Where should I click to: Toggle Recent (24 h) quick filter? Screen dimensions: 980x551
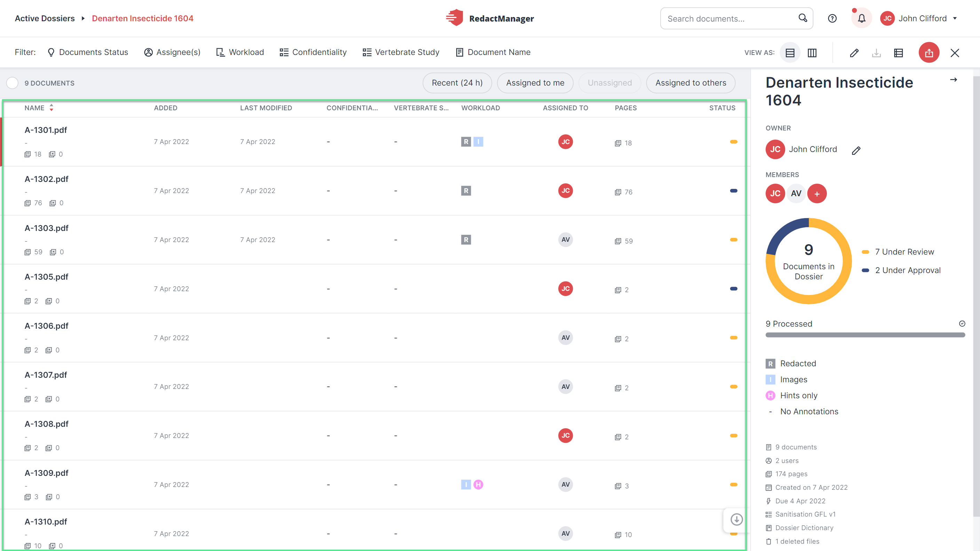tap(457, 83)
